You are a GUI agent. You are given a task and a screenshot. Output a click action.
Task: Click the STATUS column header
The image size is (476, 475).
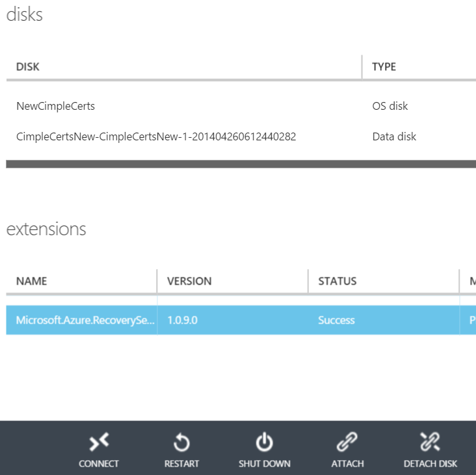[x=337, y=281]
